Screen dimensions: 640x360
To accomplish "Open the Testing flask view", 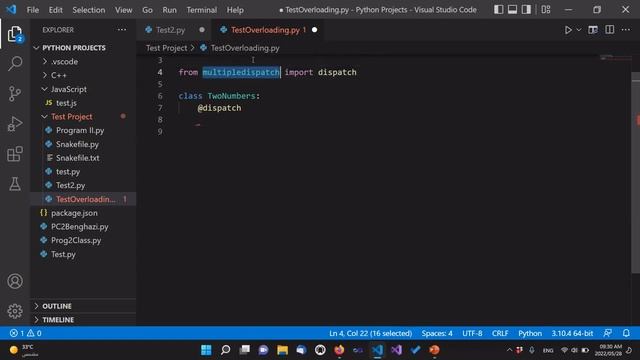I will (x=15, y=184).
